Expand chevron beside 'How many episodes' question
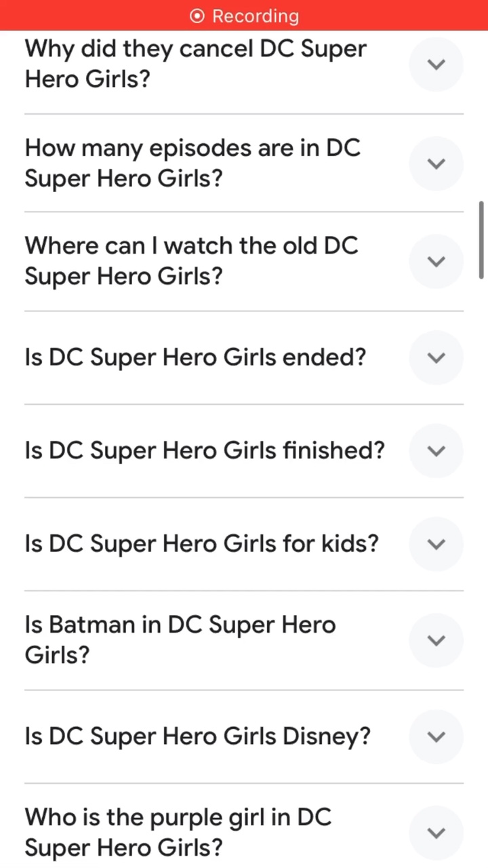This screenshot has width=488, height=868. pyautogui.click(x=436, y=163)
